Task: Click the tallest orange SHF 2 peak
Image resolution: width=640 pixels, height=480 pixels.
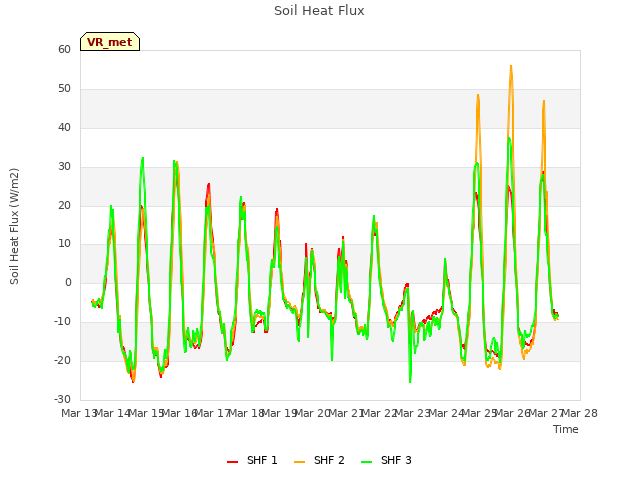Action: [x=511, y=66]
